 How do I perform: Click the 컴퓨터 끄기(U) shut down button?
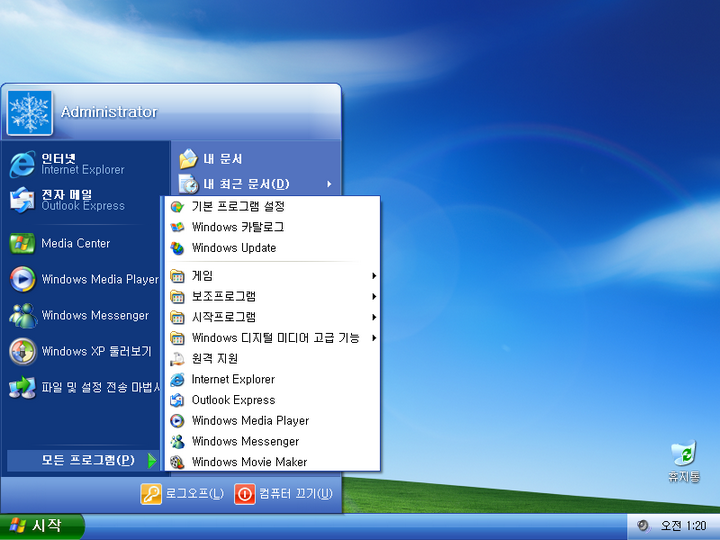point(283,494)
